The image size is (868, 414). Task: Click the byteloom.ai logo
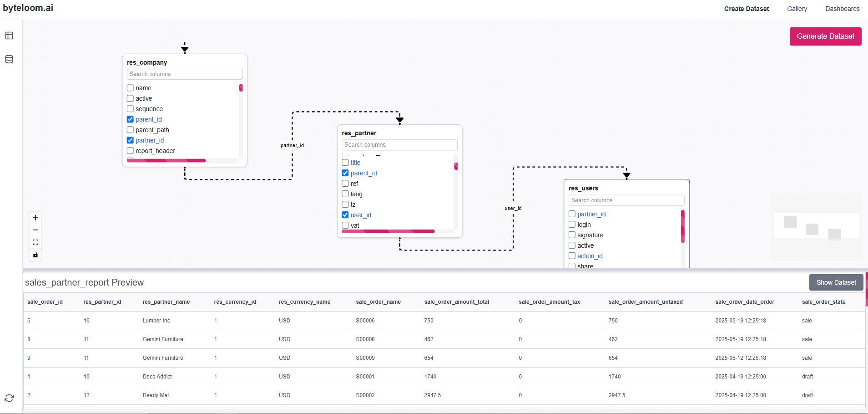(x=28, y=8)
